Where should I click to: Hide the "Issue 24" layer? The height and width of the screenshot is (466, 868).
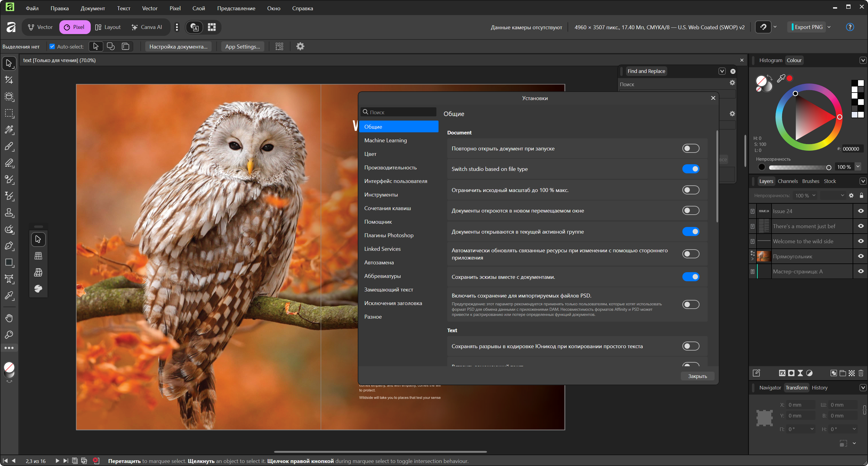(860, 211)
